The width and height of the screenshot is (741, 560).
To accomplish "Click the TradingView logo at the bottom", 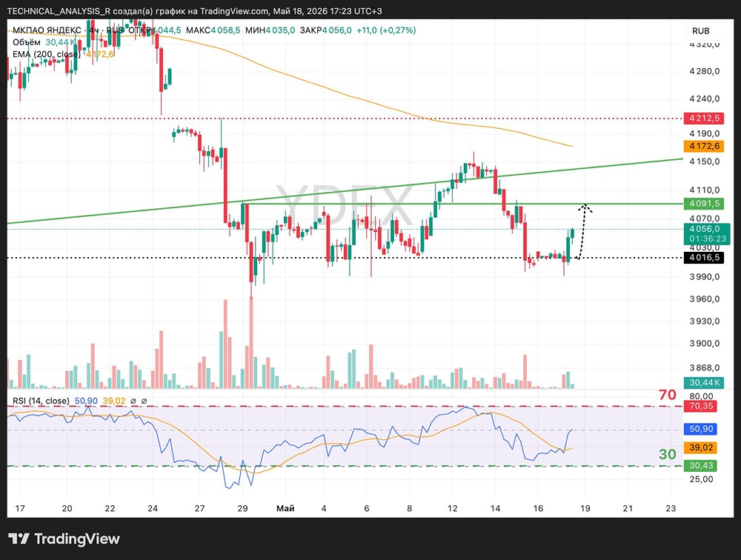I will (x=64, y=539).
